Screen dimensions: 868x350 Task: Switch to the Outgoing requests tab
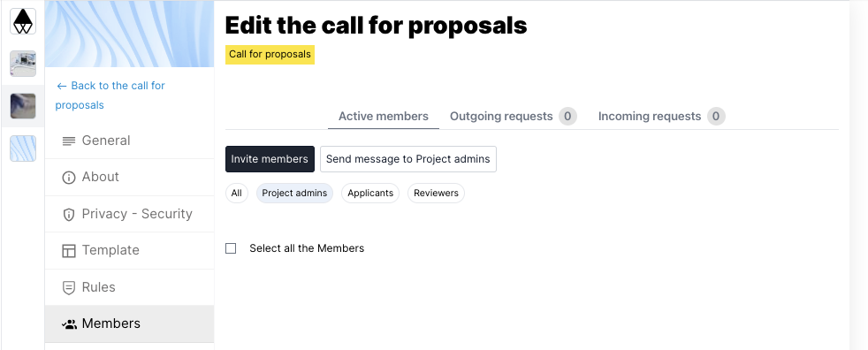(x=514, y=117)
